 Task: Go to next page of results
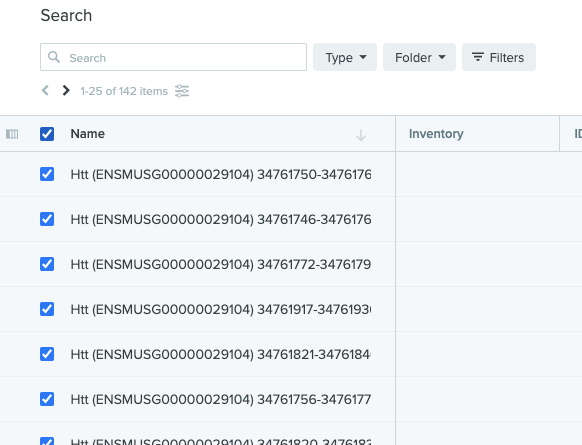[66, 91]
